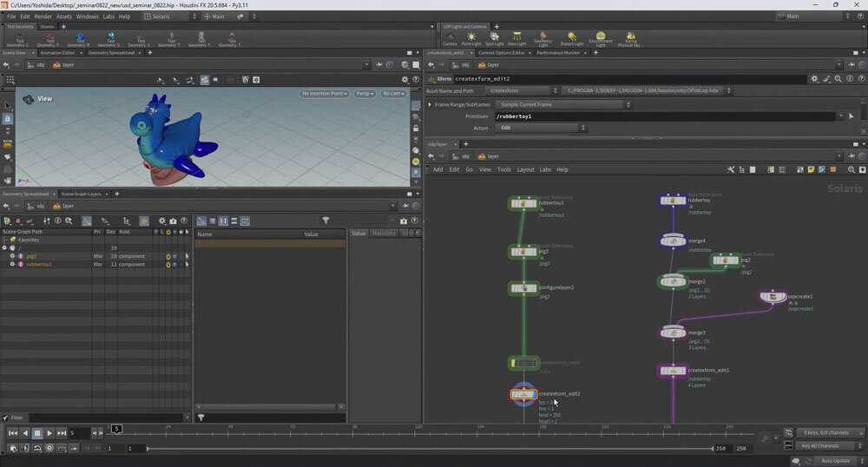
Task: Click the timeline frame marker at 5
Action: coord(116,429)
